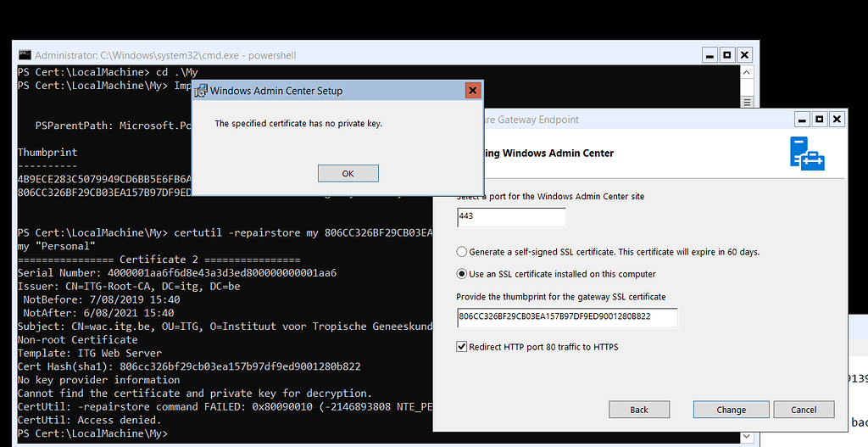Image resolution: width=868 pixels, height=447 pixels.
Task: Minimize the Configure Gateway Endpoint window
Action: pyautogui.click(x=803, y=119)
